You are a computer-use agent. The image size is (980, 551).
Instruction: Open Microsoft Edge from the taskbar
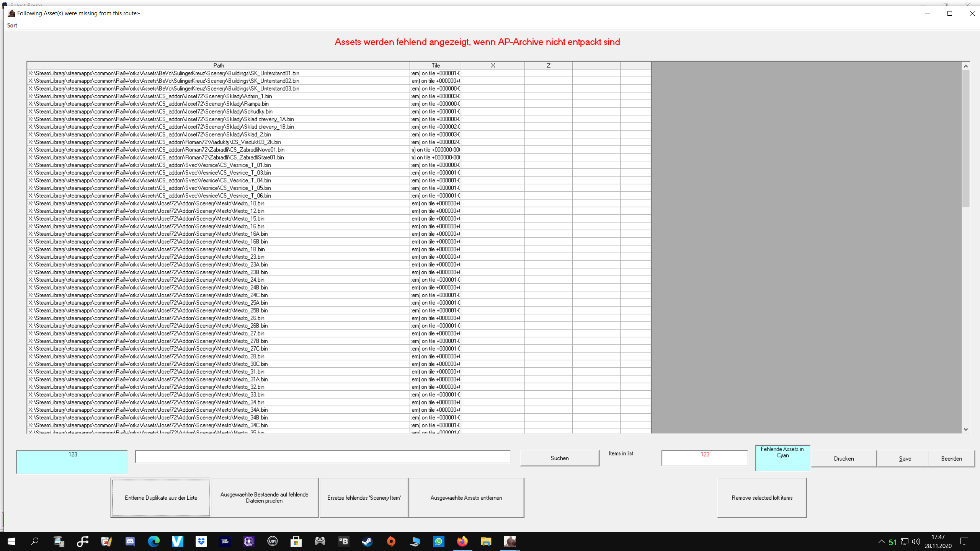(154, 541)
